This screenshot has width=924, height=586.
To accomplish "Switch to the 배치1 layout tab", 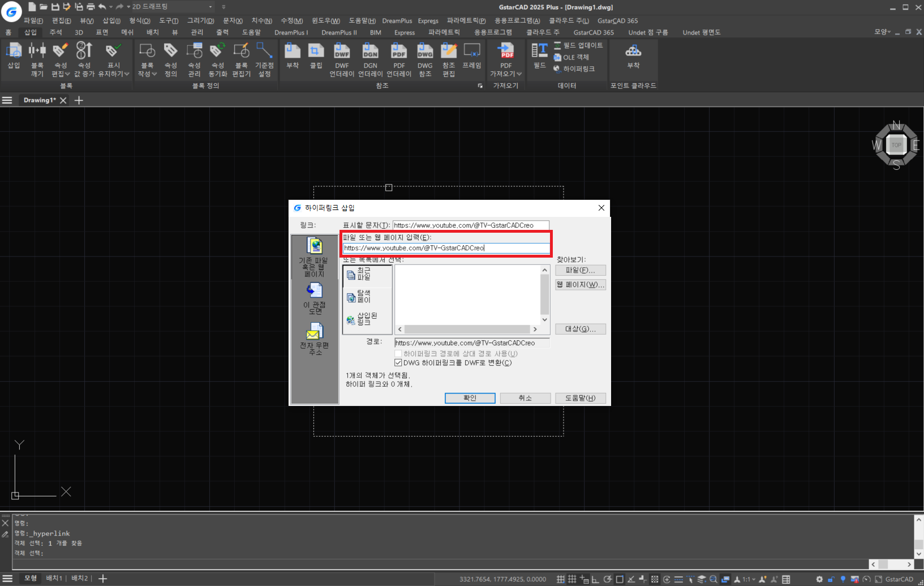I will click(54, 579).
